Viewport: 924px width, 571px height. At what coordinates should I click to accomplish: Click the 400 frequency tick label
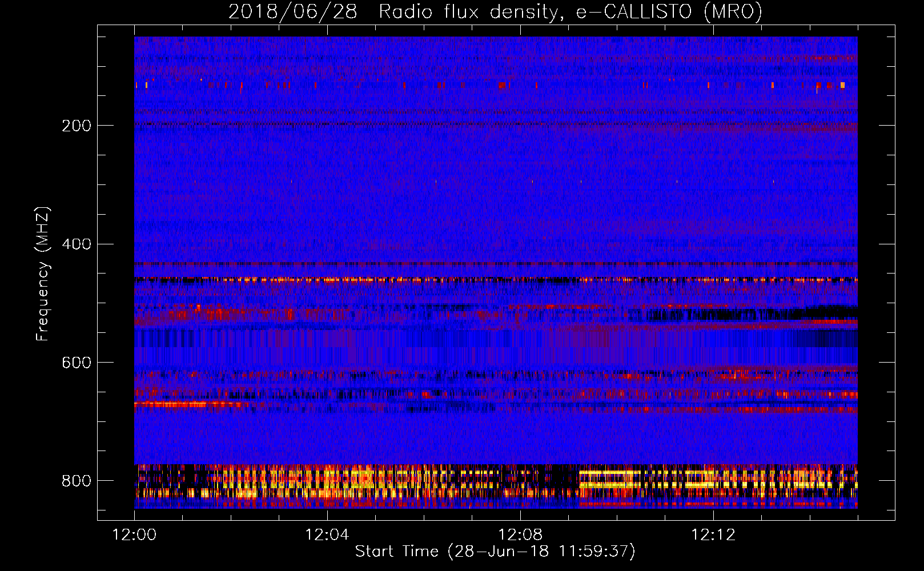tap(77, 244)
